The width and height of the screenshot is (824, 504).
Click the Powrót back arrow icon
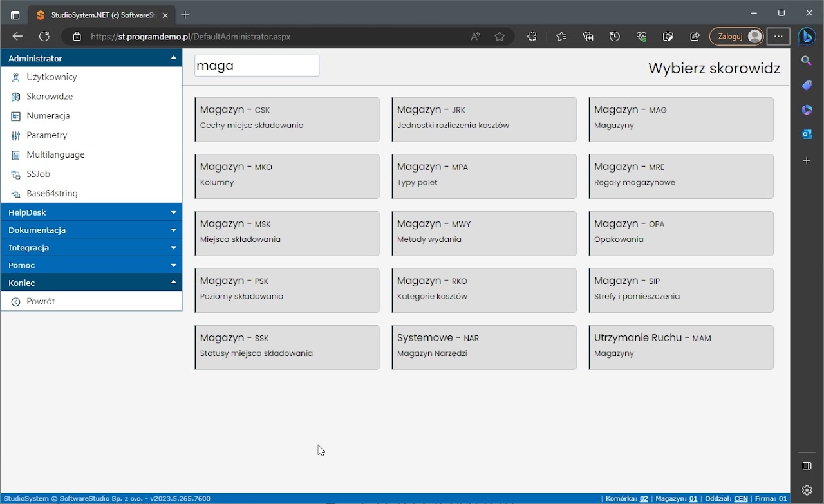click(x=16, y=302)
